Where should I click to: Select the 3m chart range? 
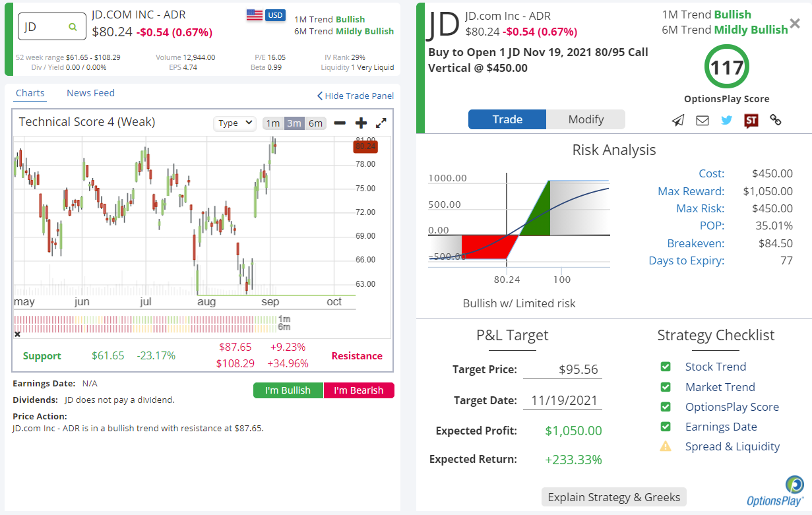294,123
